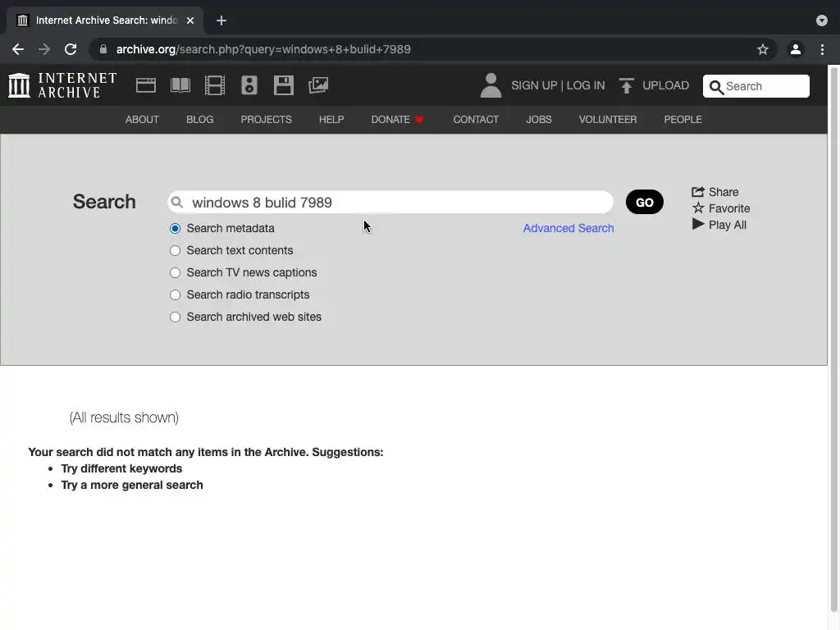Bookmark this page with the star icon
Viewport: 840px width, 630px height.
[763, 49]
